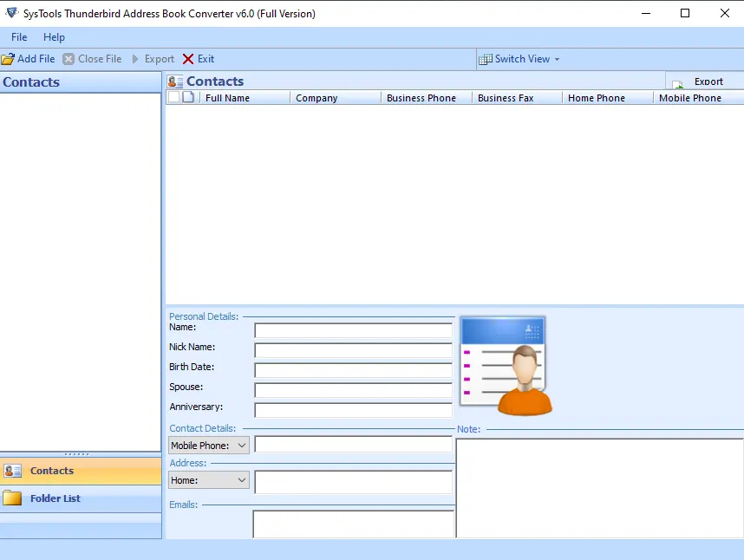Click the Emails text box
744x560 pixels.
click(x=354, y=524)
